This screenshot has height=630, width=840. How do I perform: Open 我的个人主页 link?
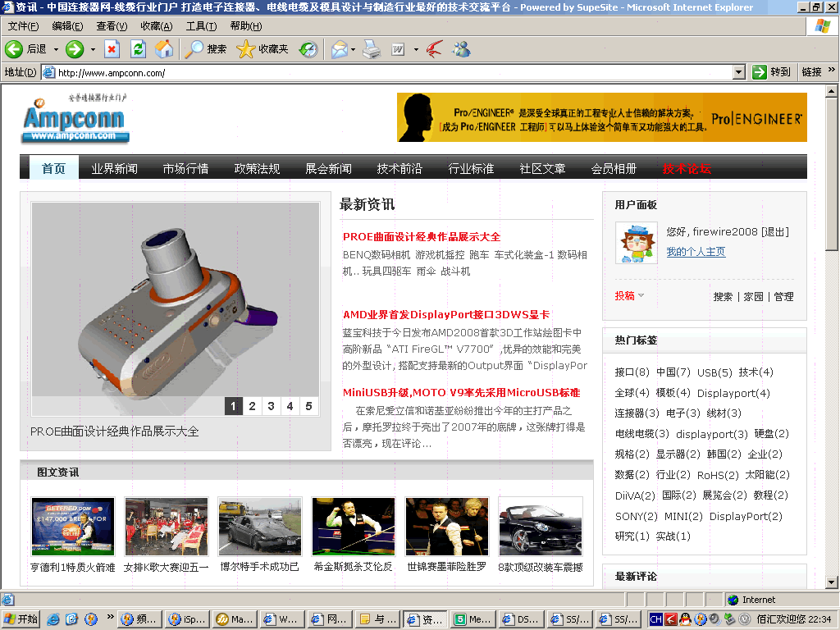click(x=696, y=251)
